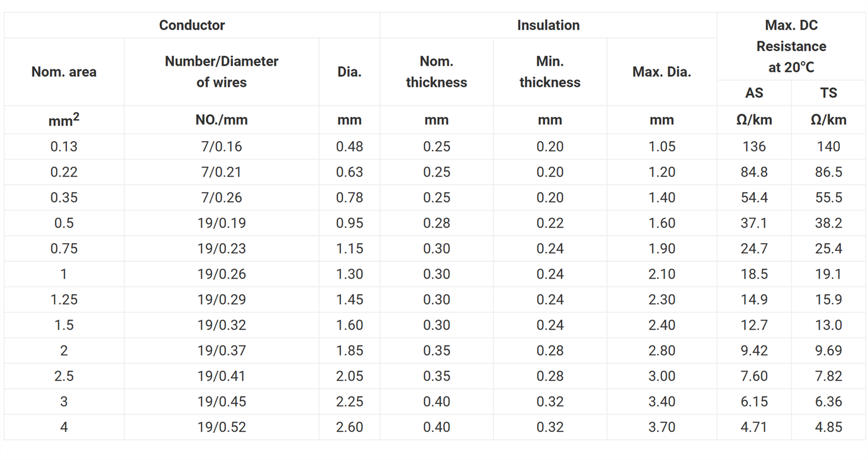868x460 pixels.
Task: Click the Max. Dia. column header
Action: pyautogui.click(x=662, y=72)
